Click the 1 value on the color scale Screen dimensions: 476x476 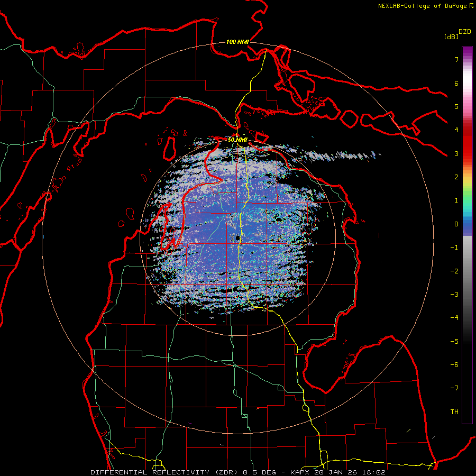(456, 200)
